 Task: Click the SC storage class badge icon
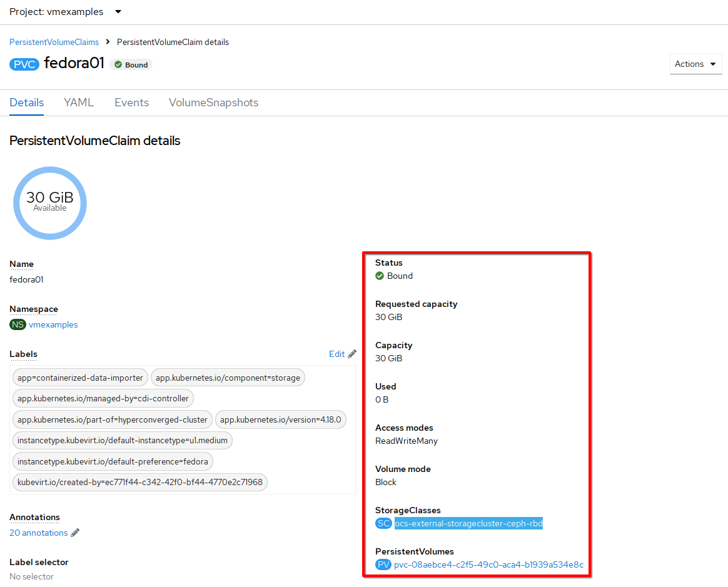(x=383, y=523)
